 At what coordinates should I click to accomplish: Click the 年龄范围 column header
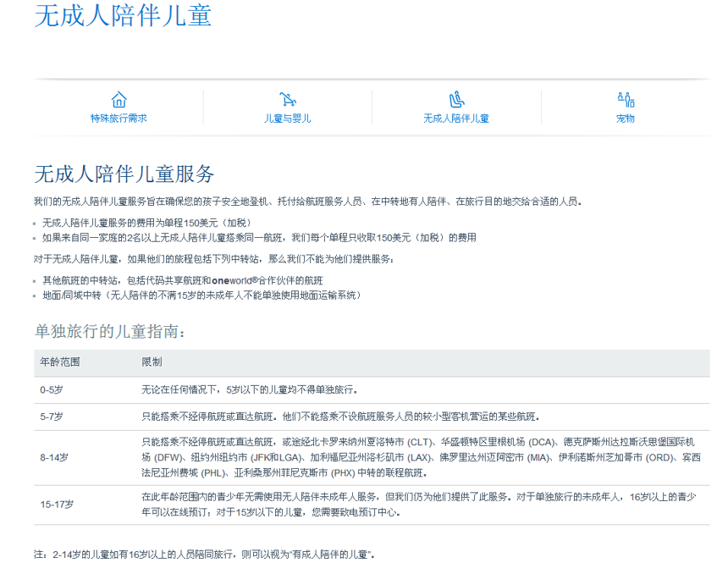coord(60,362)
